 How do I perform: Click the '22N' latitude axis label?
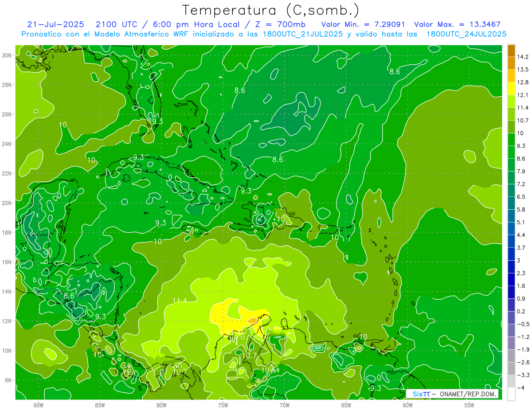8,173
